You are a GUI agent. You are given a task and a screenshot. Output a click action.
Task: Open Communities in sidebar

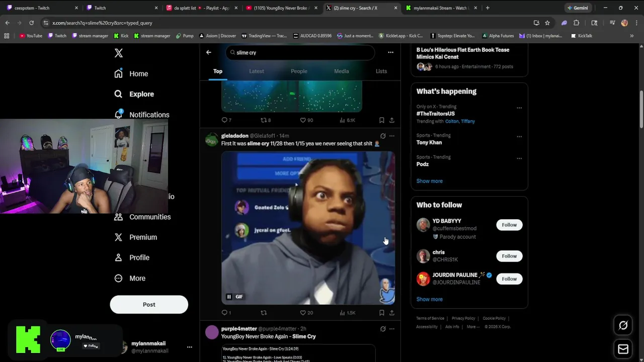pos(142,217)
